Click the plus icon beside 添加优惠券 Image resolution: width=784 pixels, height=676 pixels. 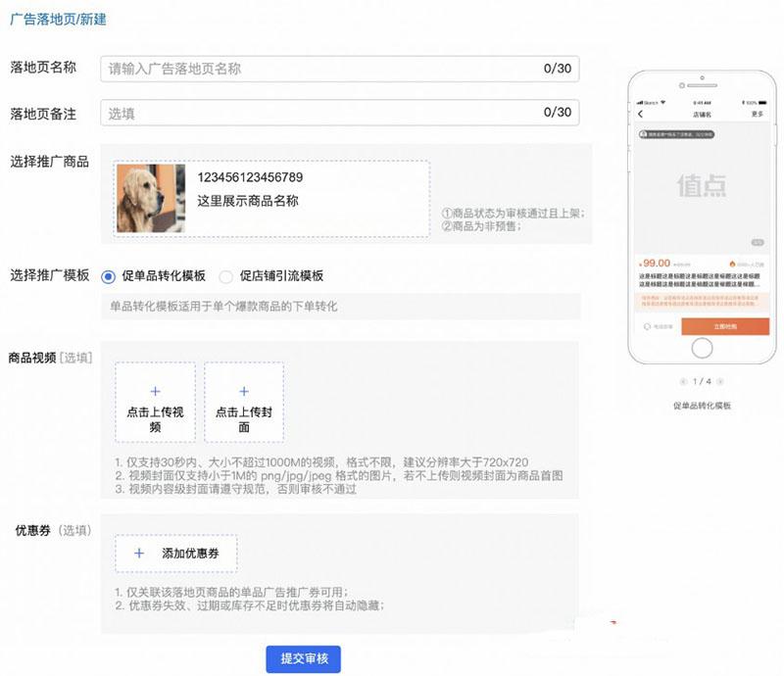coord(139,554)
